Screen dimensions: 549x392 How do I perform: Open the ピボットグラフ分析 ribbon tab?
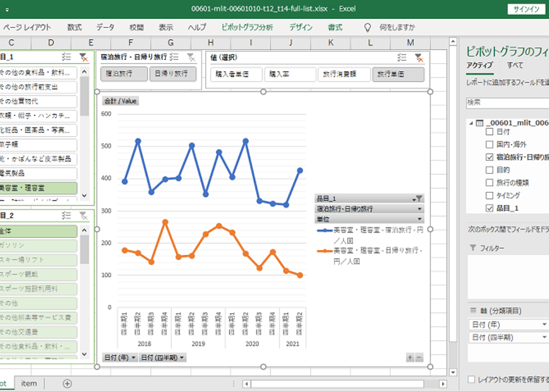(247, 27)
